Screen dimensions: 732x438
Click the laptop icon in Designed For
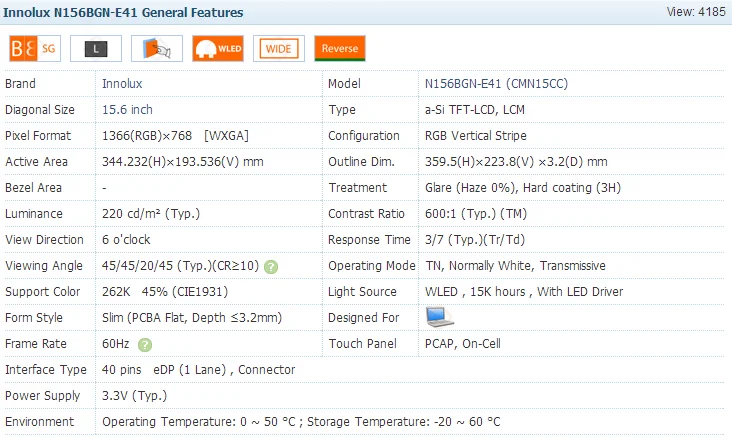click(x=439, y=317)
